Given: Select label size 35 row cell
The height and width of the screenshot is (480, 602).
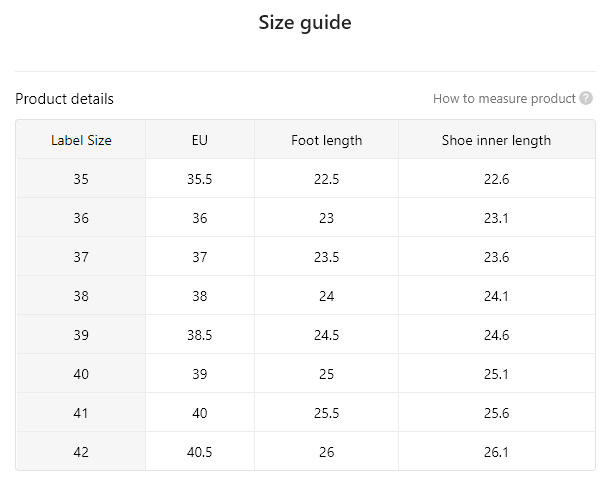Looking at the screenshot, I should [81, 179].
